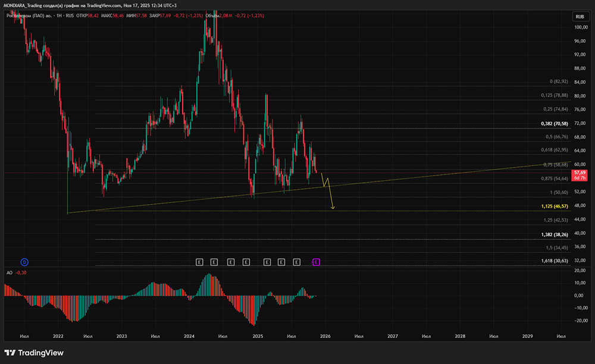The image size is (595, 364).
Task: Click the 2028 label on time axis
Action: [460, 336]
